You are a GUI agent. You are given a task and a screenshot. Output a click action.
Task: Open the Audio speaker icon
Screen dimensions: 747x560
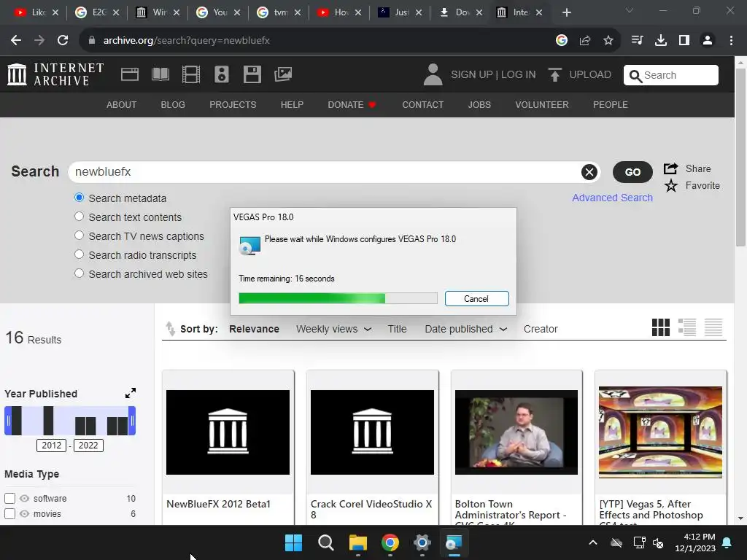222,74
